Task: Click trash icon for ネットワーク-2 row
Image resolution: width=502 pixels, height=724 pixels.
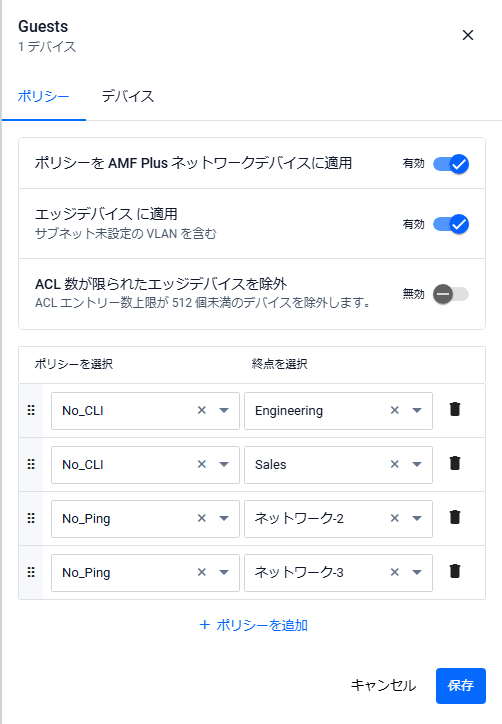Action: click(455, 517)
